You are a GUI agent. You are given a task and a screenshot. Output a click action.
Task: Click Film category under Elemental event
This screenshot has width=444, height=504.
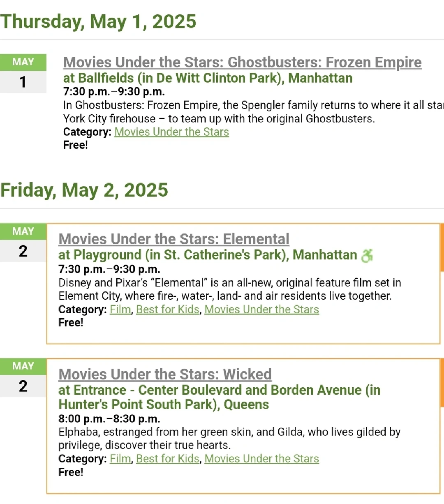click(x=120, y=310)
